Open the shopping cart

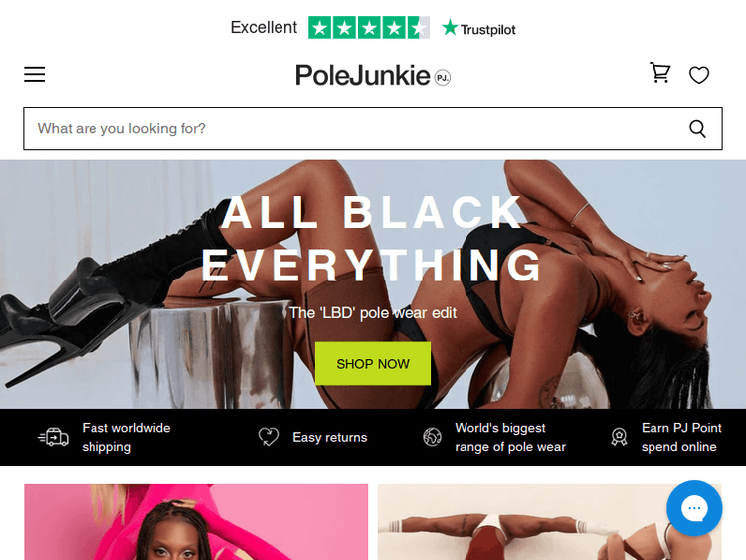click(x=660, y=73)
